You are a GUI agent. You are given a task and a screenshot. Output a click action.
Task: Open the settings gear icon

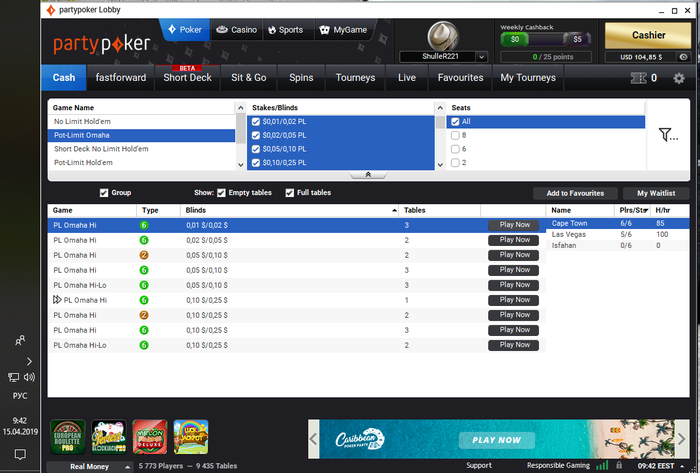(679, 78)
